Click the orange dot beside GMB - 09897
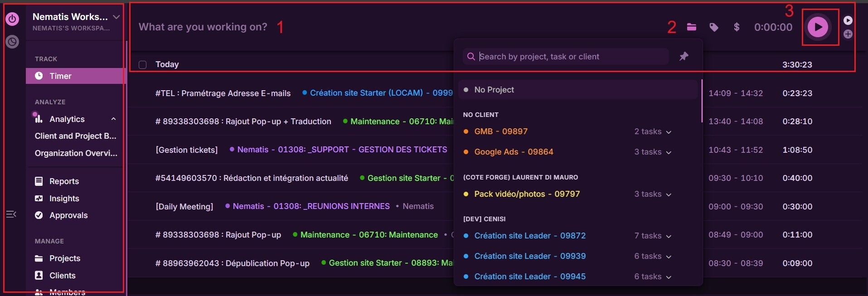 click(x=466, y=131)
